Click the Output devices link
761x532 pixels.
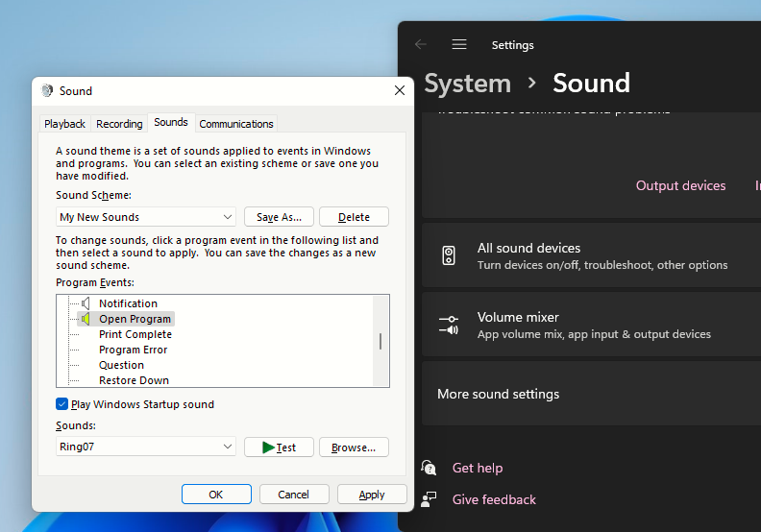[x=680, y=185]
